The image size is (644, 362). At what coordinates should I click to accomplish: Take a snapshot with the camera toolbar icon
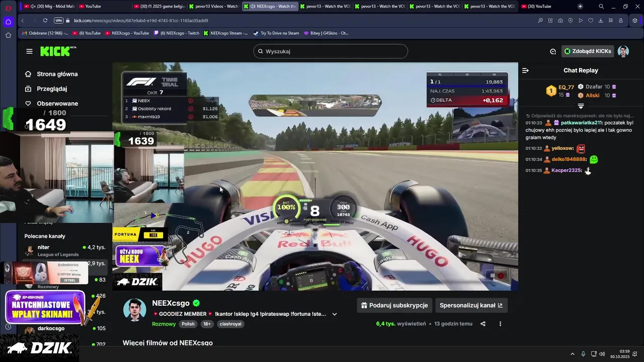560,21
